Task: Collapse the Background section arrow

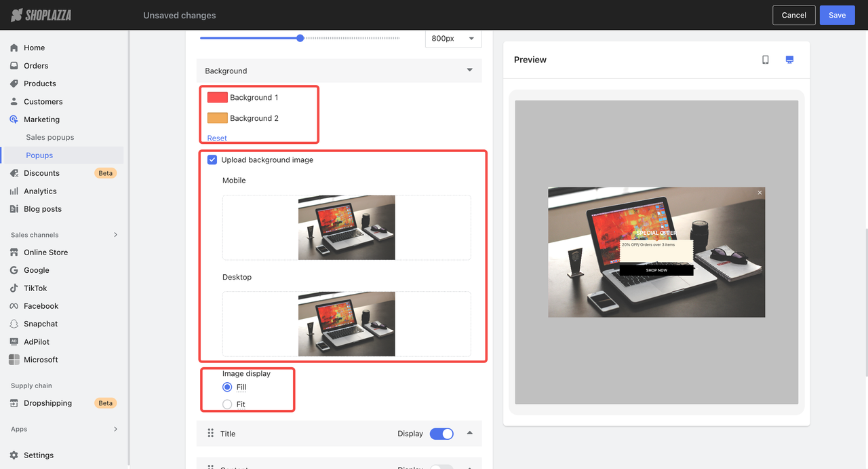Action: tap(470, 70)
